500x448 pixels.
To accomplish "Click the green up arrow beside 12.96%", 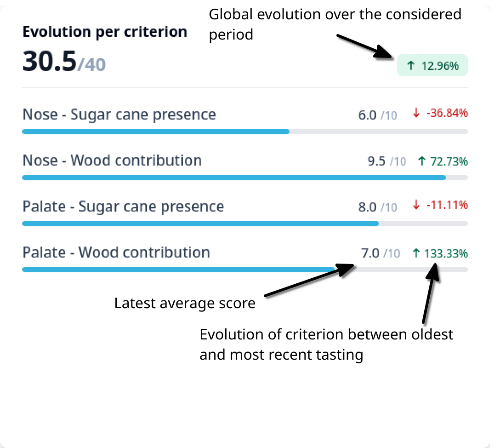I will coord(411,65).
